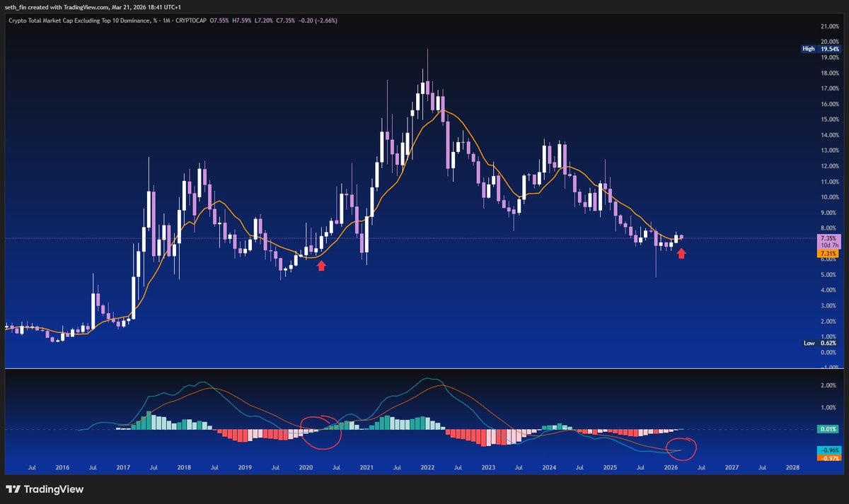Click the 2025 label on the time axis
The image size is (849, 504).
click(x=610, y=468)
